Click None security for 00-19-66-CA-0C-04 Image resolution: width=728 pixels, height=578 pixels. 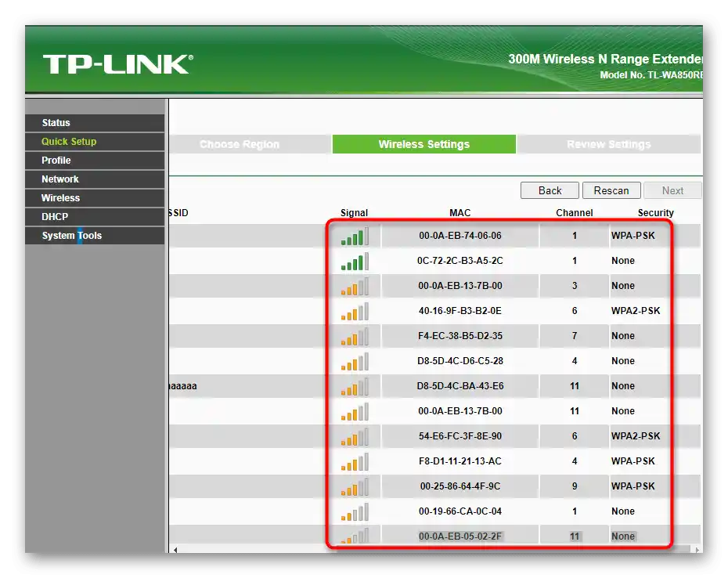622,512
